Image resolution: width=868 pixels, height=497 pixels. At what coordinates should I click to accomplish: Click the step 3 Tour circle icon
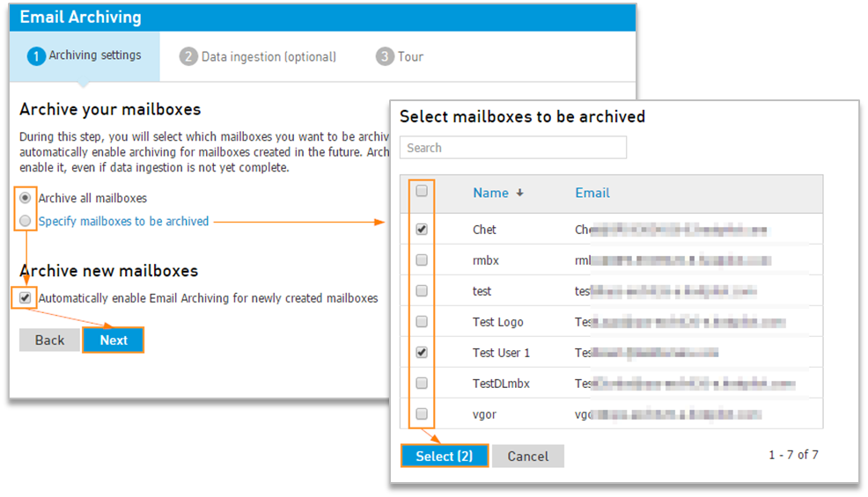click(385, 56)
